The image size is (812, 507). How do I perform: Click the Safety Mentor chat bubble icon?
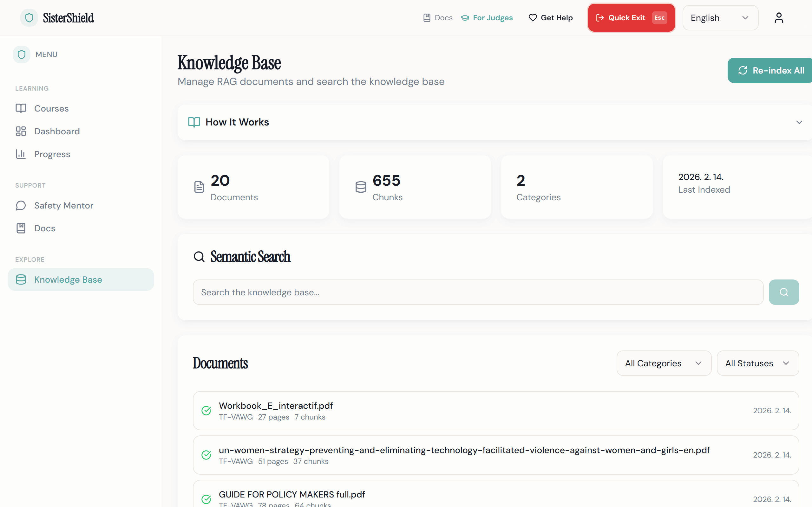click(x=21, y=205)
